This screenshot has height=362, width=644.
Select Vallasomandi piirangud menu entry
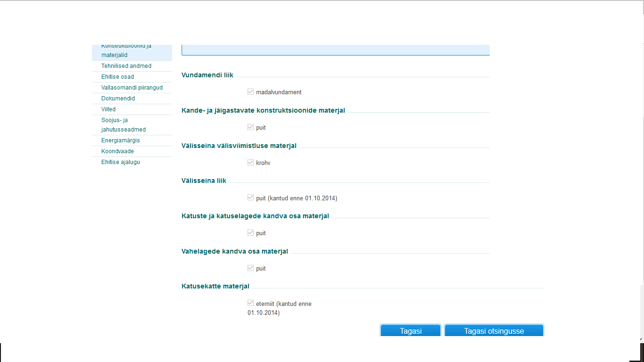pyautogui.click(x=132, y=88)
